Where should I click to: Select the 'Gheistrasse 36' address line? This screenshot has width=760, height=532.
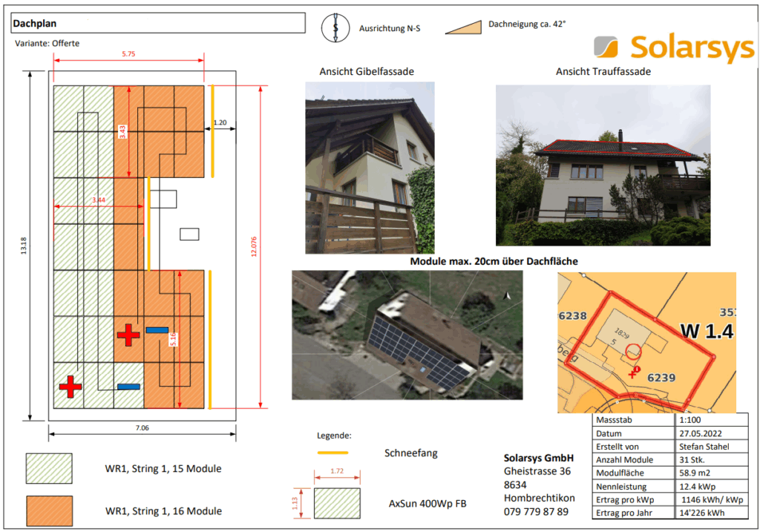tap(537, 471)
